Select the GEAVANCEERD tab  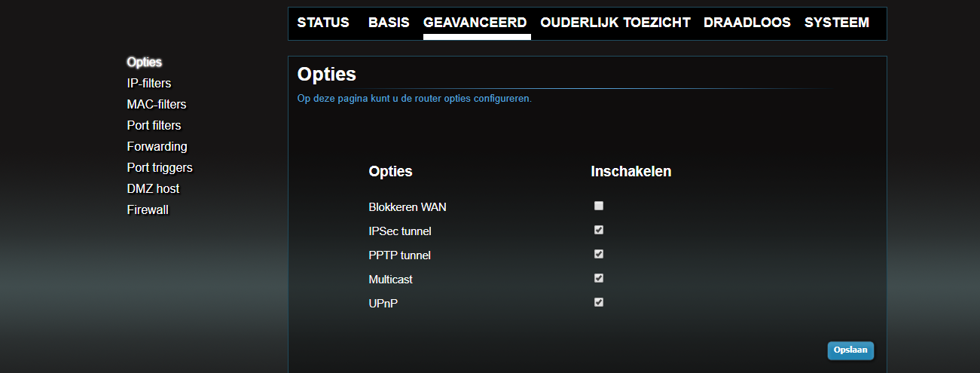(x=475, y=23)
